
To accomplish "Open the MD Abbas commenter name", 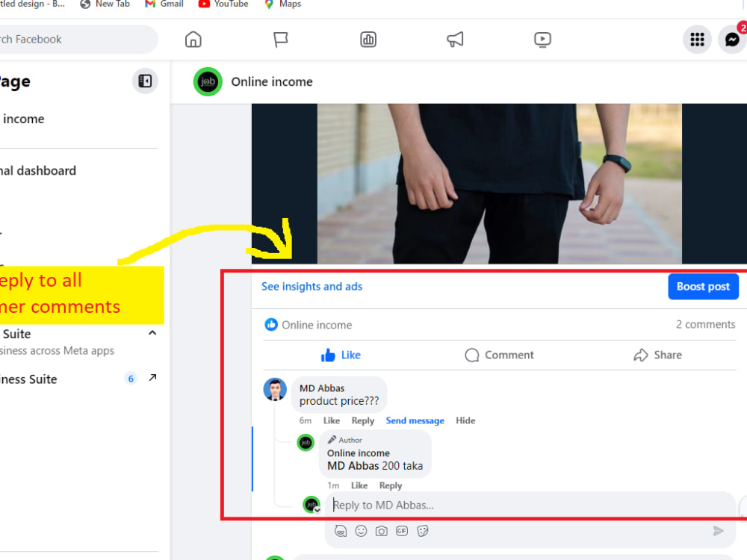I will (322, 388).
